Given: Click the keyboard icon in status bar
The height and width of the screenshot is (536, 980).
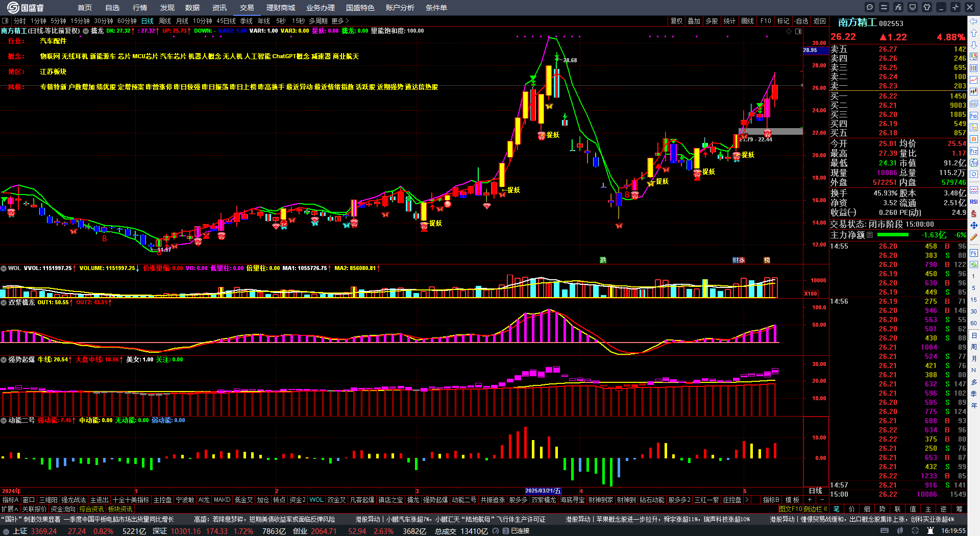Looking at the screenshot, I should tap(885, 531).
